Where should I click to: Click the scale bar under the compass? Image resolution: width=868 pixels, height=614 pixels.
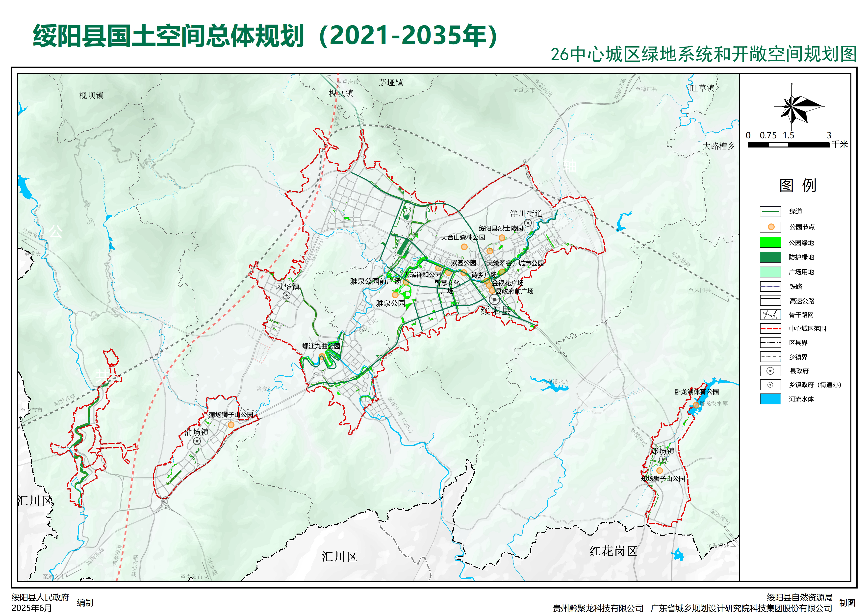[x=788, y=145]
